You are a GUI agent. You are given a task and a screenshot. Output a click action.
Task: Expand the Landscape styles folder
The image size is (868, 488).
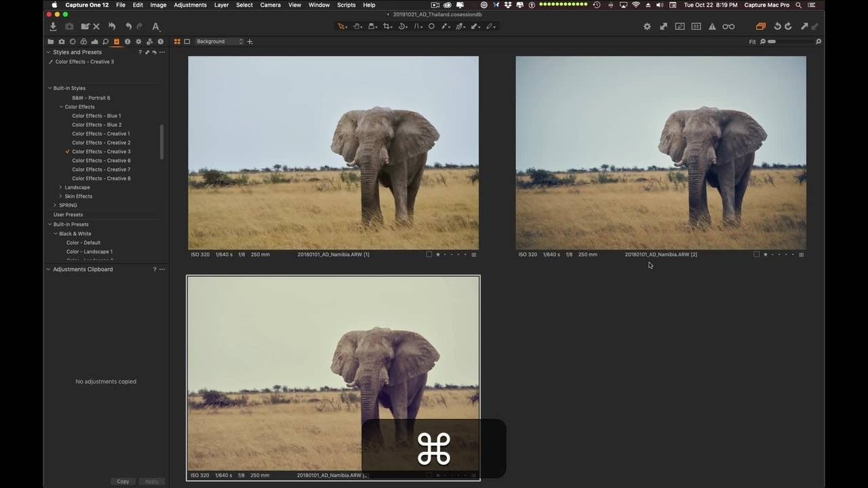(x=60, y=187)
